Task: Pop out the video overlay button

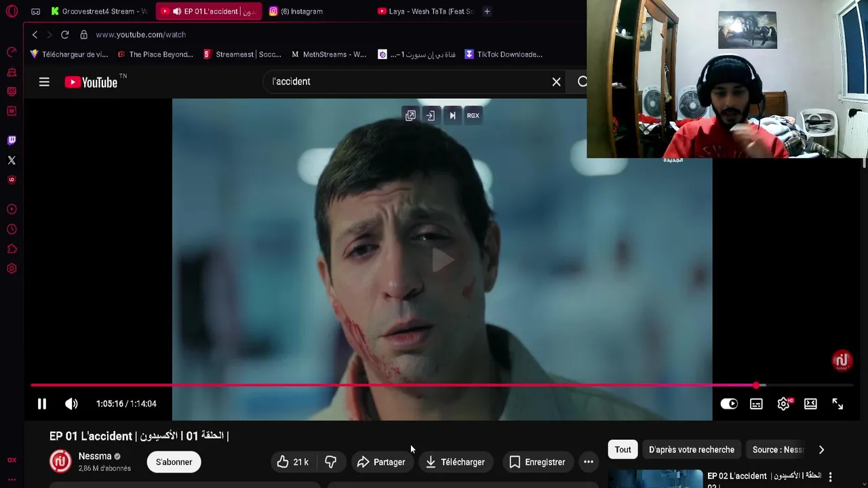Action: pos(410,115)
